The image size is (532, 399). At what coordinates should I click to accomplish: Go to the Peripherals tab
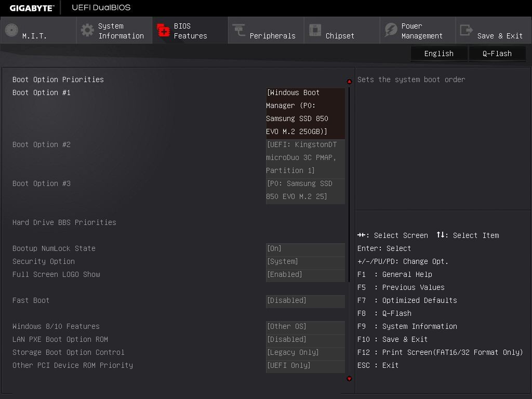point(266,30)
